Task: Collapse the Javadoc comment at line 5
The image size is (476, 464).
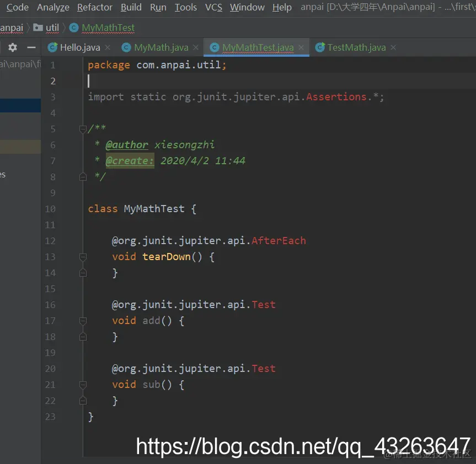Action: 83,130
